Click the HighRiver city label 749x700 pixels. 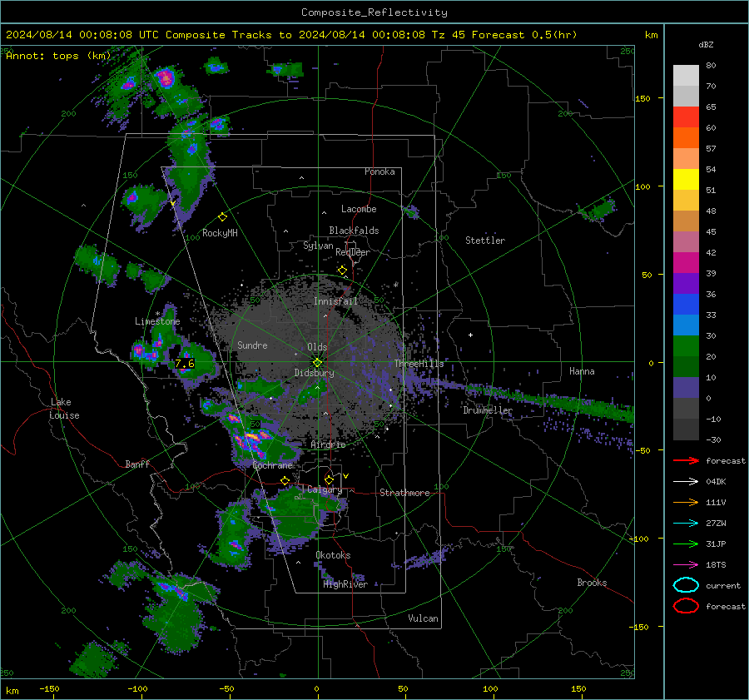[345, 584]
